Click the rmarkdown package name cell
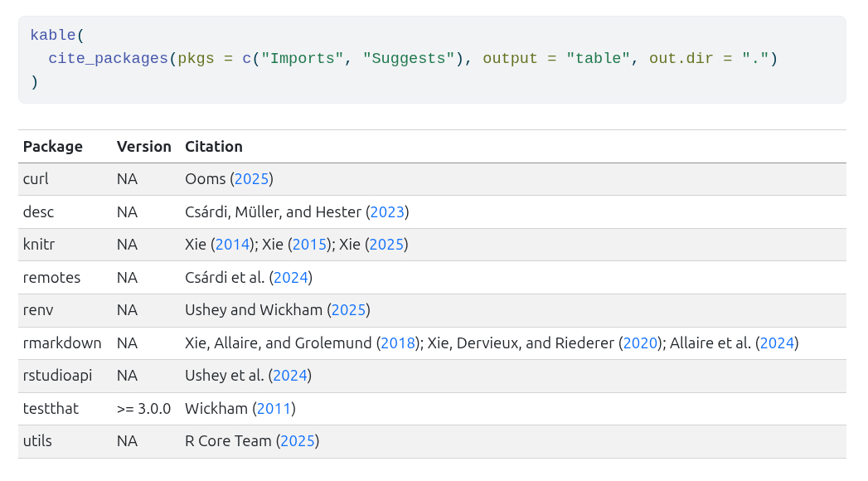 [62, 343]
